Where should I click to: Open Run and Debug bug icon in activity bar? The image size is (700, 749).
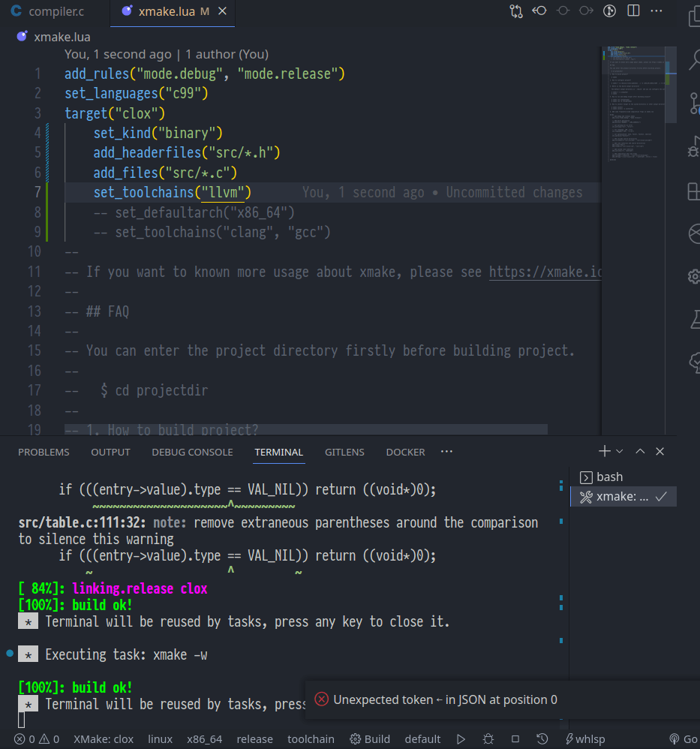(x=694, y=147)
